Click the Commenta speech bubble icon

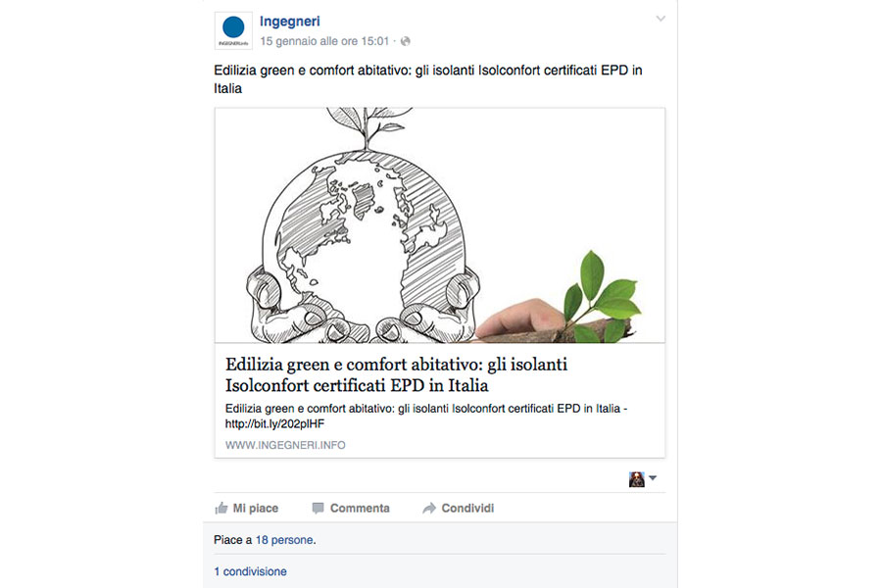pyautogui.click(x=318, y=508)
